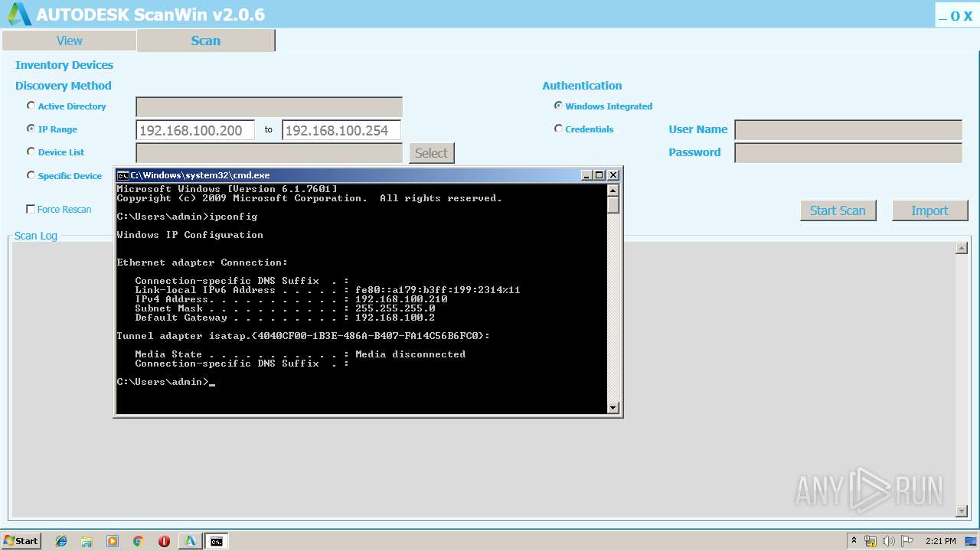Viewport: 980px width, 551px height.
Task: Click the Scan Log scrollbar down arrow
Action: click(962, 510)
